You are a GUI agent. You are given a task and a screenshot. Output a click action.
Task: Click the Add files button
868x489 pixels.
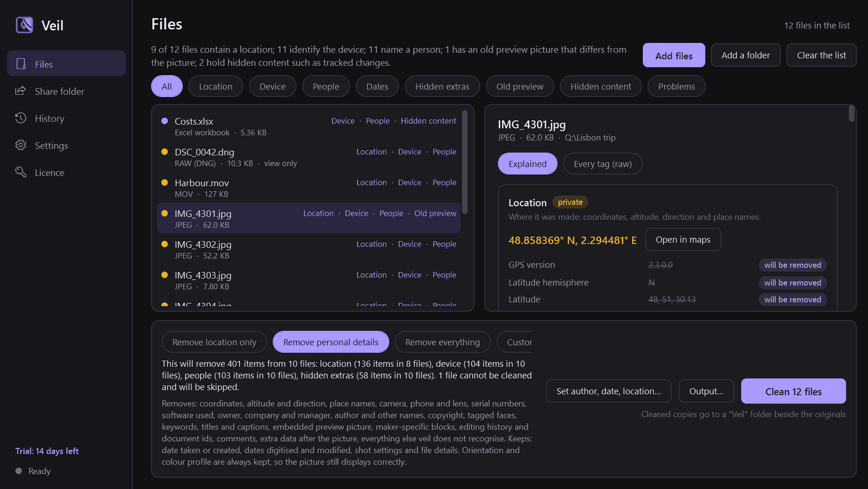tap(674, 56)
